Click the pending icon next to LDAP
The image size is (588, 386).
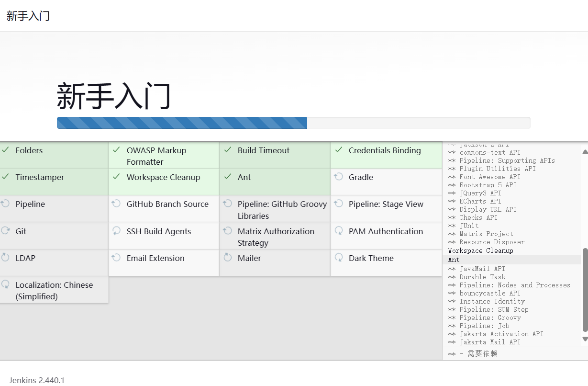(x=5, y=258)
